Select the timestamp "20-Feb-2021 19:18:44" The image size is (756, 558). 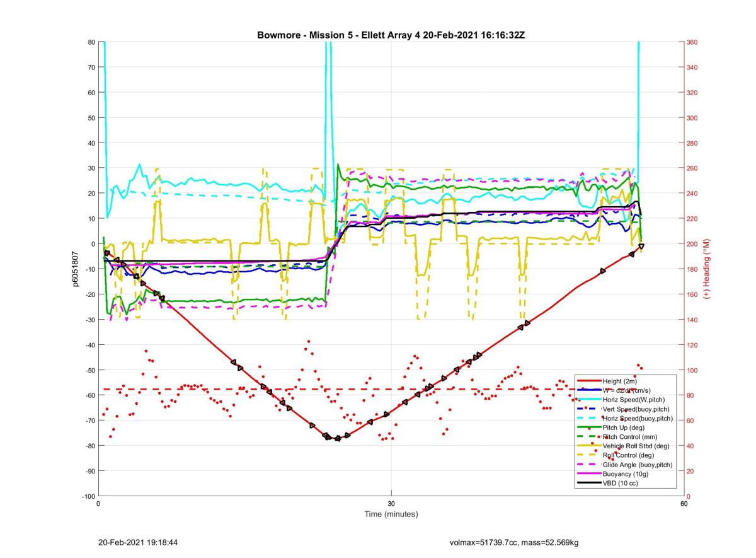click(138, 542)
